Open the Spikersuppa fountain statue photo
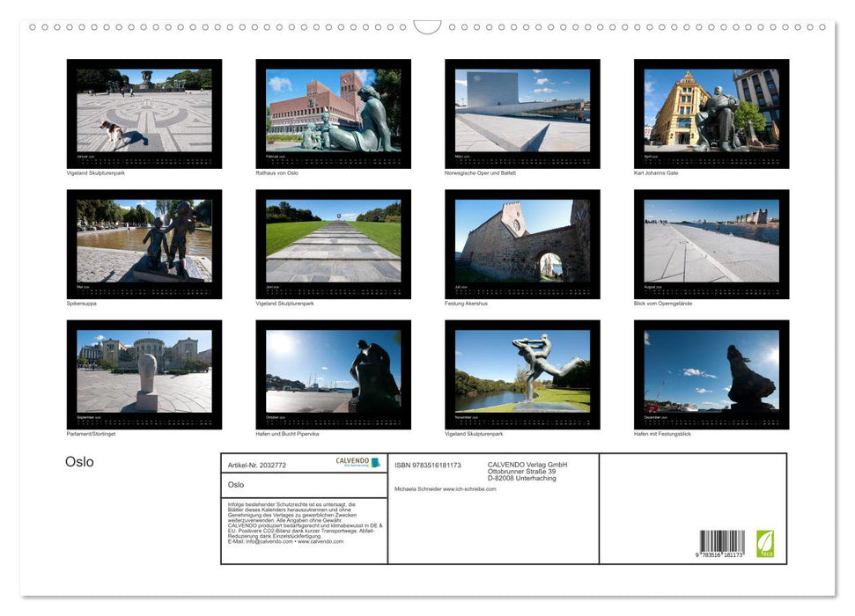This screenshot has width=855, height=616. click(x=144, y=244)
